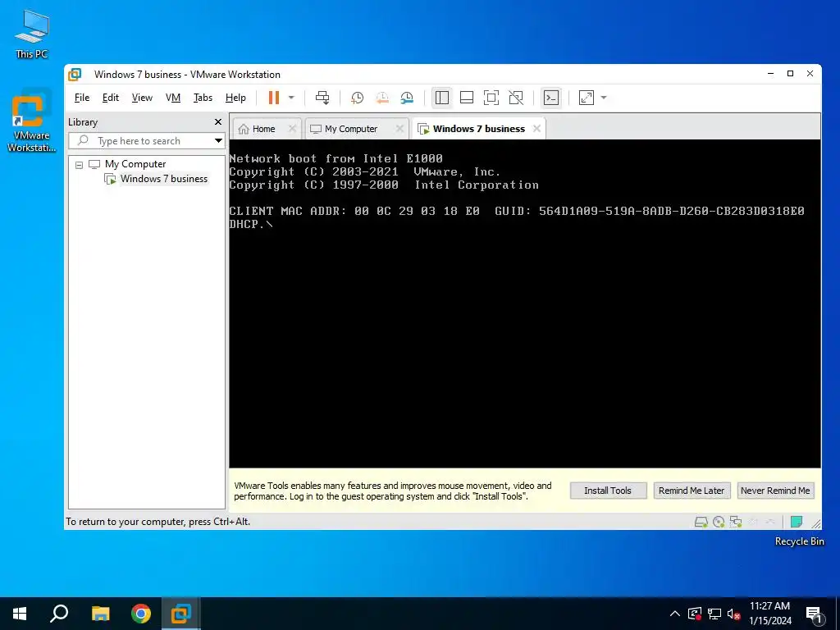Click the teal message log status icon
Screen dimensions: 840x630
[x=797, y=521]
